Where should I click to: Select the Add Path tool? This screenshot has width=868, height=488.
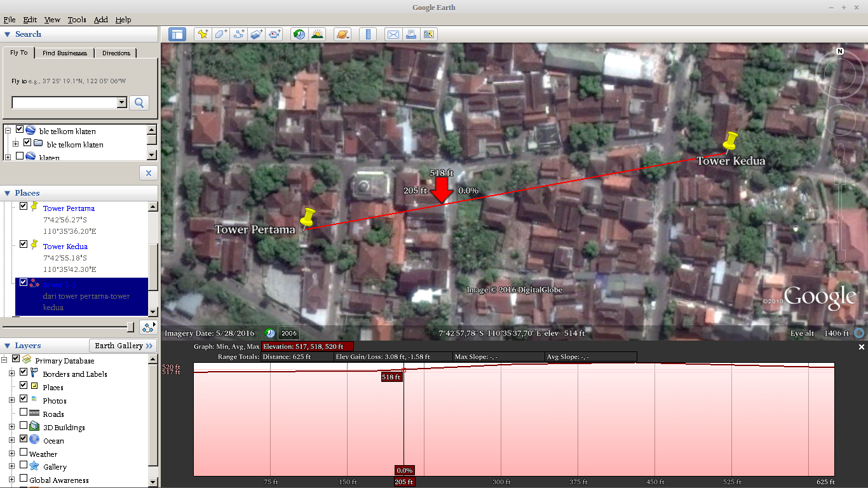239,34
